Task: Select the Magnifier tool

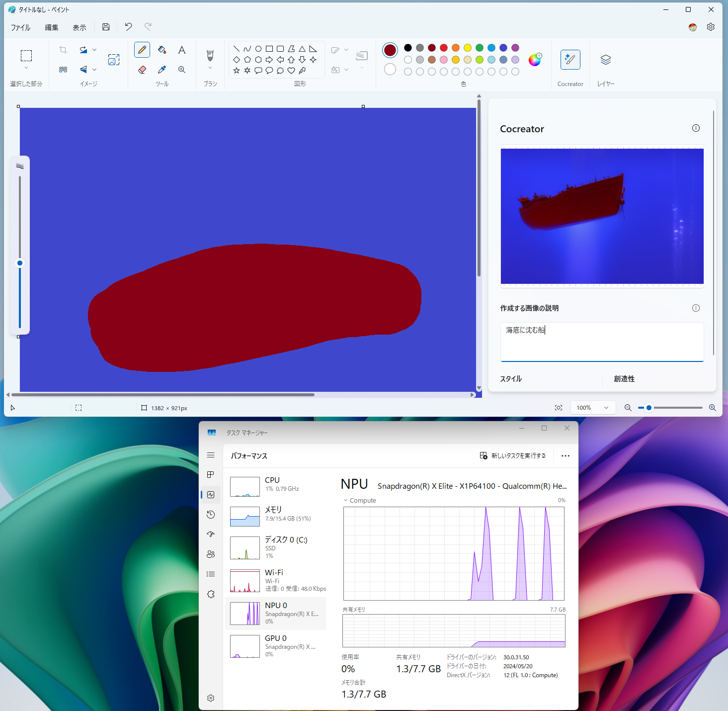Action: click(x=182, y=70)
